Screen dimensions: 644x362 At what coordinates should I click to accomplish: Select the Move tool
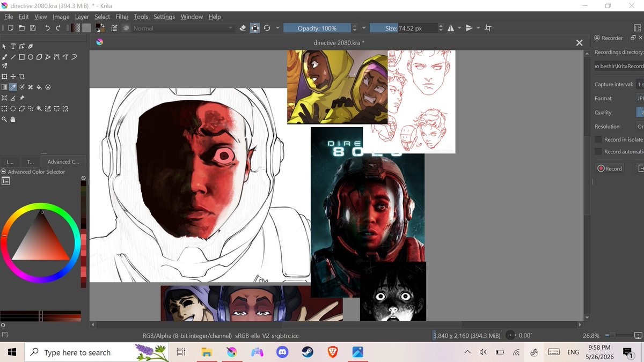click(x=13, y=77)
